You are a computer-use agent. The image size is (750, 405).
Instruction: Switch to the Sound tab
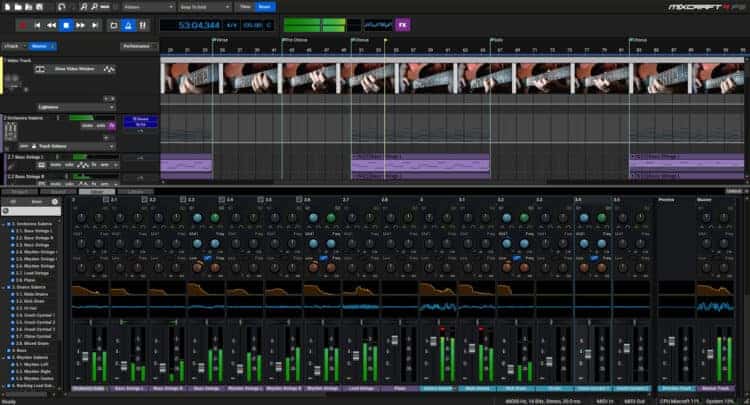(58, 192)
